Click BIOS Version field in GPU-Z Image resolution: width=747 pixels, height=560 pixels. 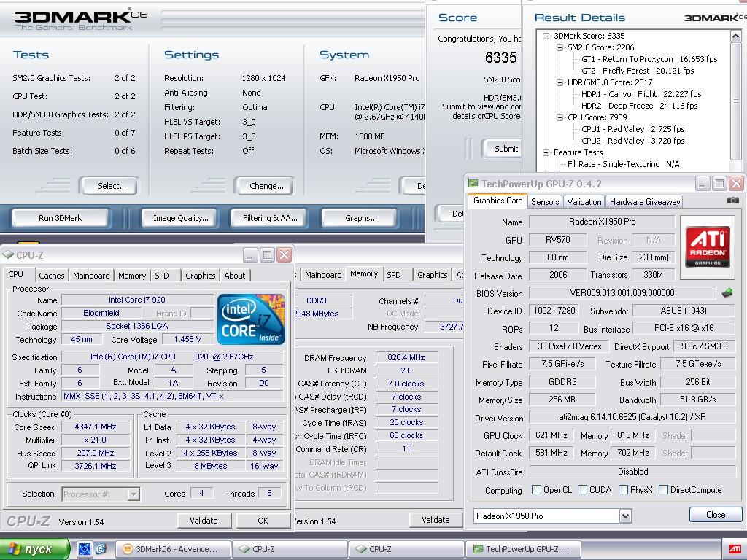pyautogui.click(x=622, y=293)
